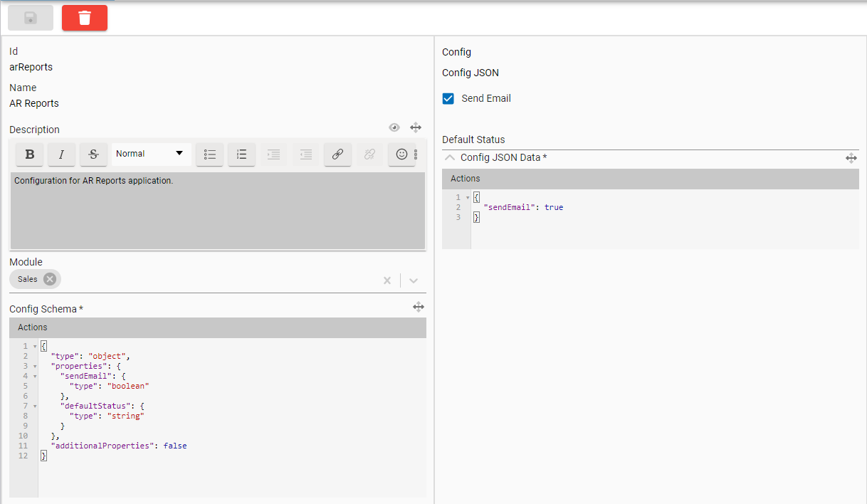Screen dimensions: 867x504
Task: Click the "type": "boolean" line in schema
Action: click(x=109, y=386)
